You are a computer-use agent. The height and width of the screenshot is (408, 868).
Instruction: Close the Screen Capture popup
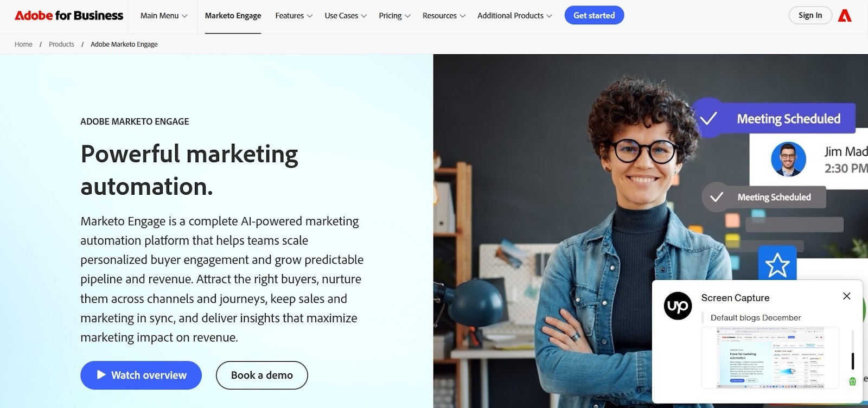[x=847, y=296]
